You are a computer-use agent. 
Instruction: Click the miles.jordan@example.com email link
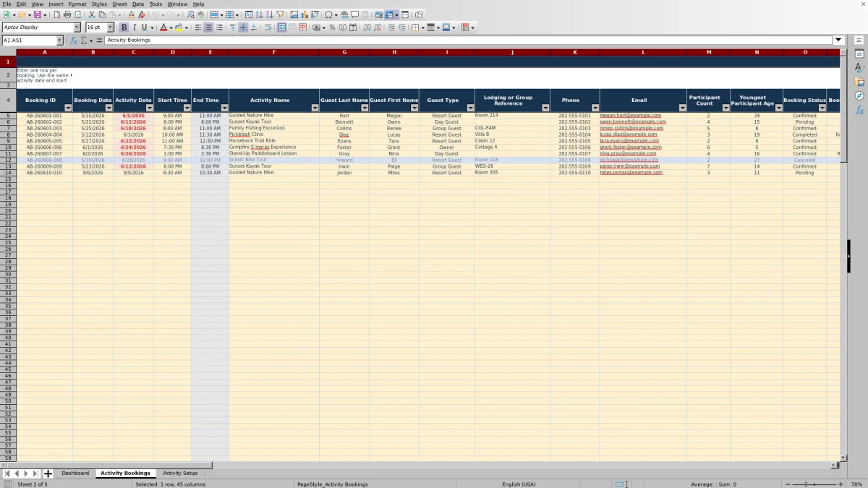click(631, 173)
